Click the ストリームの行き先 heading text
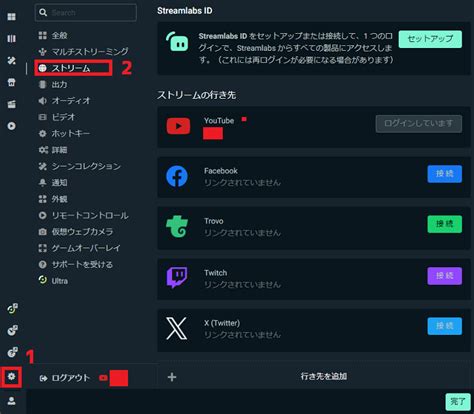This screenshot has width=474, height=414. click(x=196, y=95)
